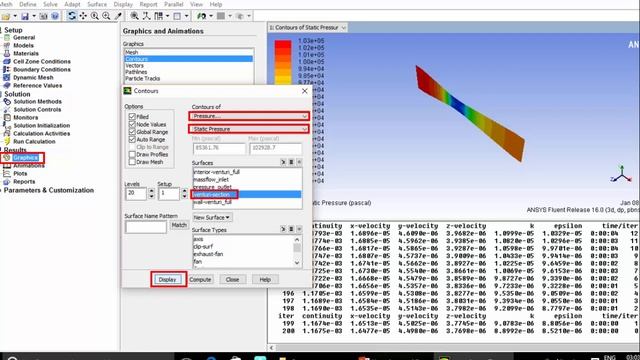Click the Surface Name Pattern input field
640x360 pixels.
coord(146,227)
